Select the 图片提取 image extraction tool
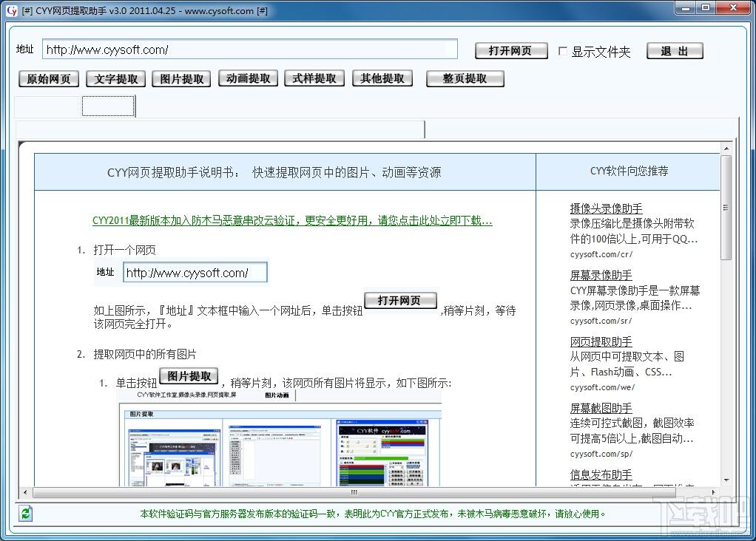The image size is (756, 541). click(180, 78)
